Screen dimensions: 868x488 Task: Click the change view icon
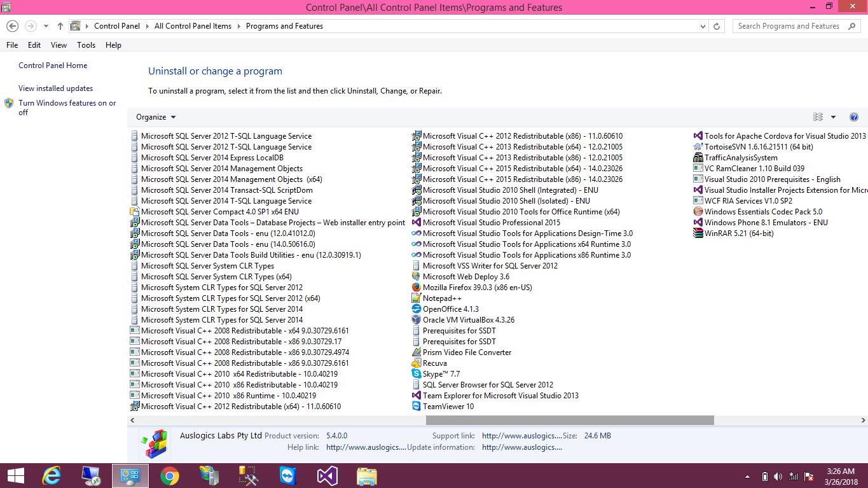tap(818, 117)
